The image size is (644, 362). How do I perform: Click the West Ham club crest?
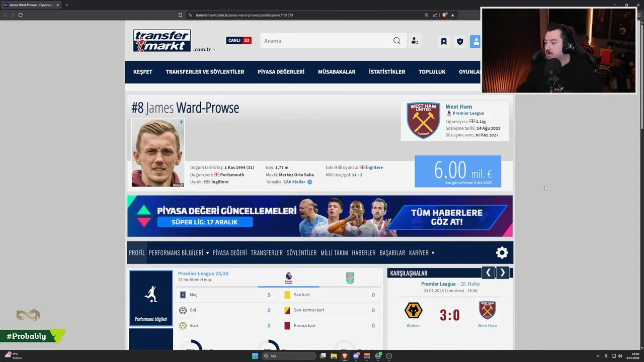click(x=423, y=121)
